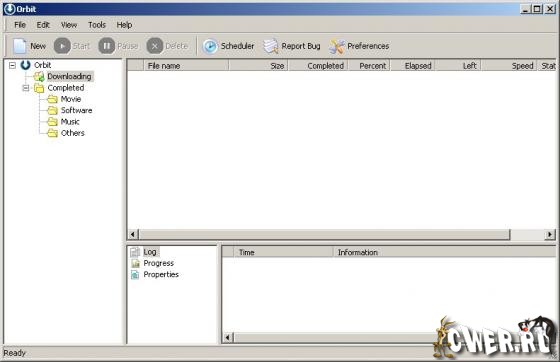Collapse the Completed folder node
The height and width of the screenshot is (362, 560).
[x=26, y=88]
